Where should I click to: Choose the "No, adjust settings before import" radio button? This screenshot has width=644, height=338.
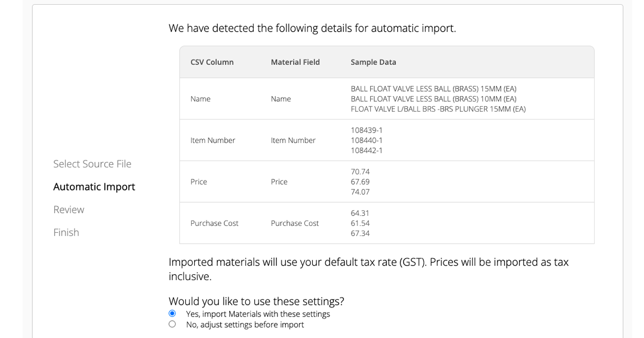pyautogui.click(x=172, y=324)
